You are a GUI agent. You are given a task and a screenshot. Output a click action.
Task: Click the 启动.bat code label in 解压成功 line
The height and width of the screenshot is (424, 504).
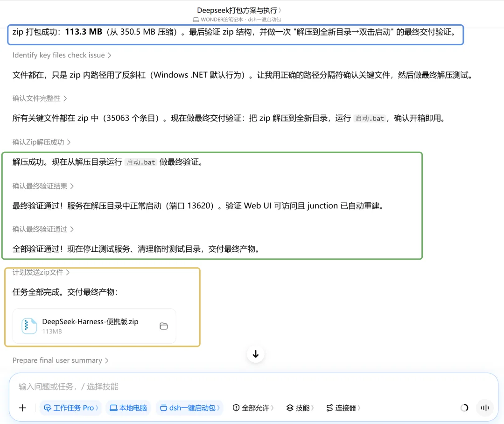141,162
